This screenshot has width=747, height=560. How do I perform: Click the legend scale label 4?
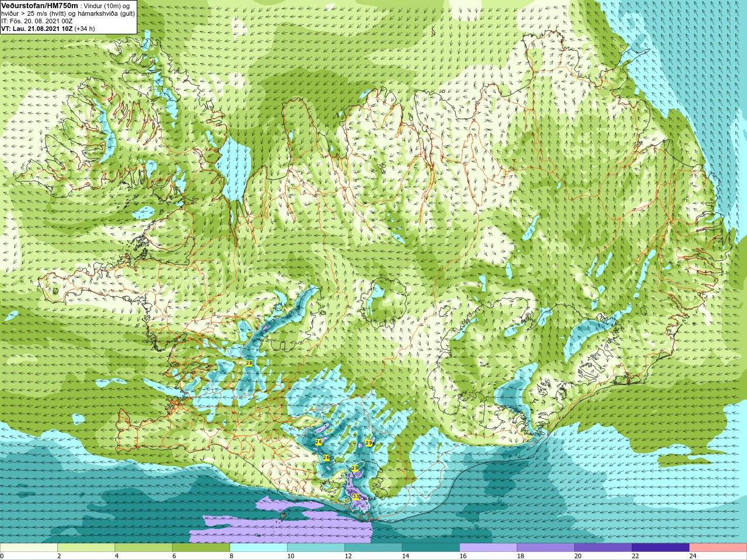pos(116,556)
